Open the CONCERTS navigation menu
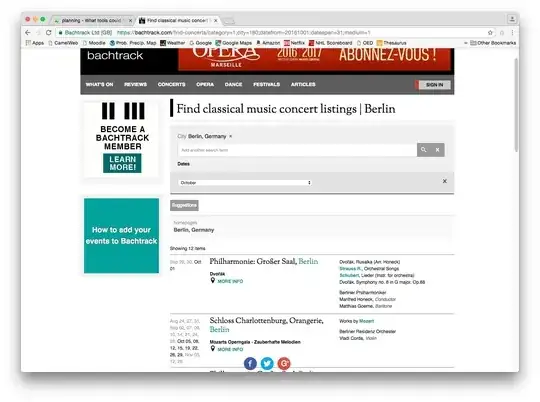Image resolution: width=540 pixels, height=402 pixels. coord(172,84)
